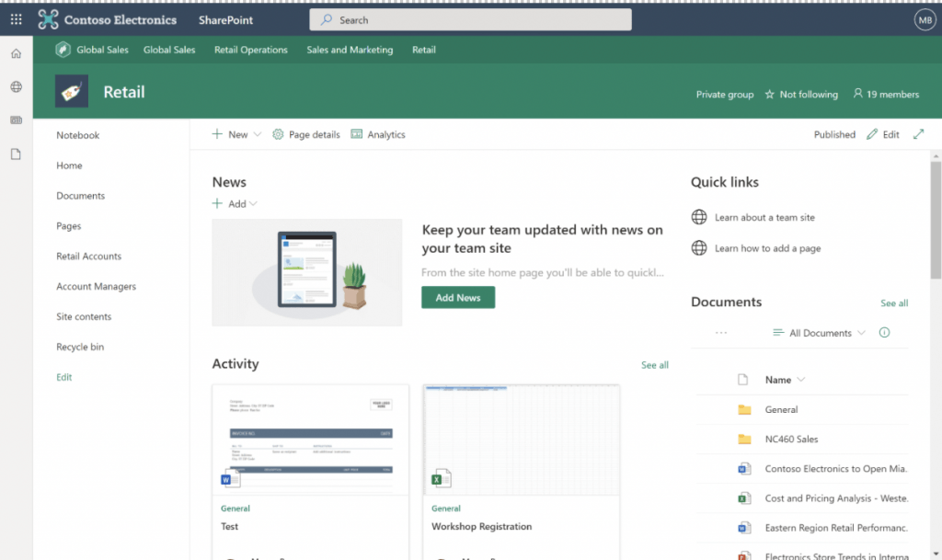Click the Add News button
This screenshot has height=560, width=942.
coord(458,297)
